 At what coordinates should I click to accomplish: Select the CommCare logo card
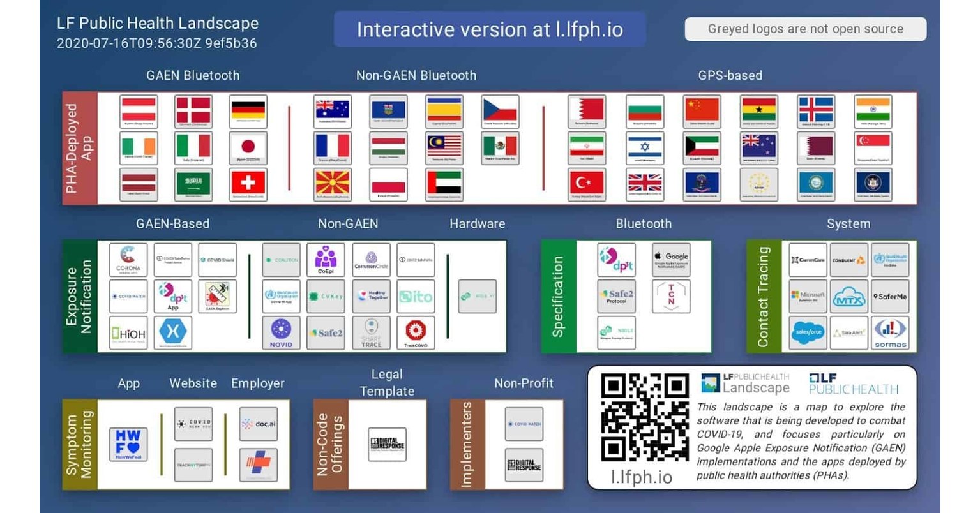point(808,260)
